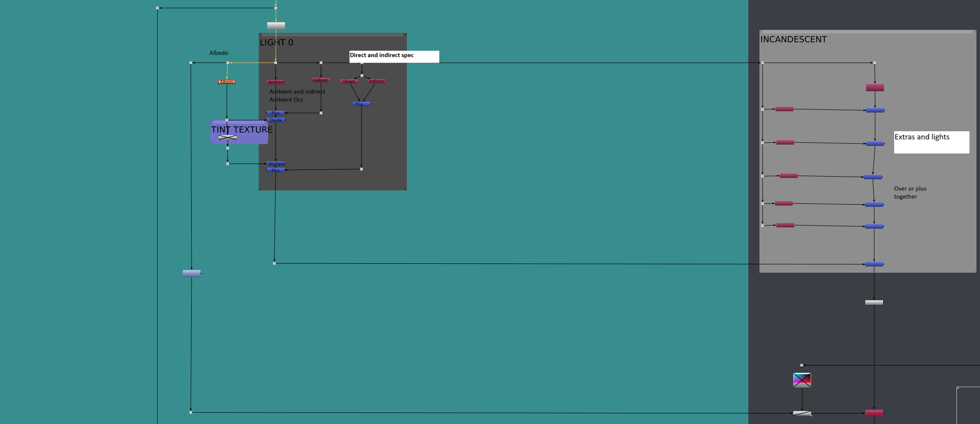Click the Plus merge combining Direct and Indirect
The height and width of the screenshot is (424, 980).
pos(361,104)
